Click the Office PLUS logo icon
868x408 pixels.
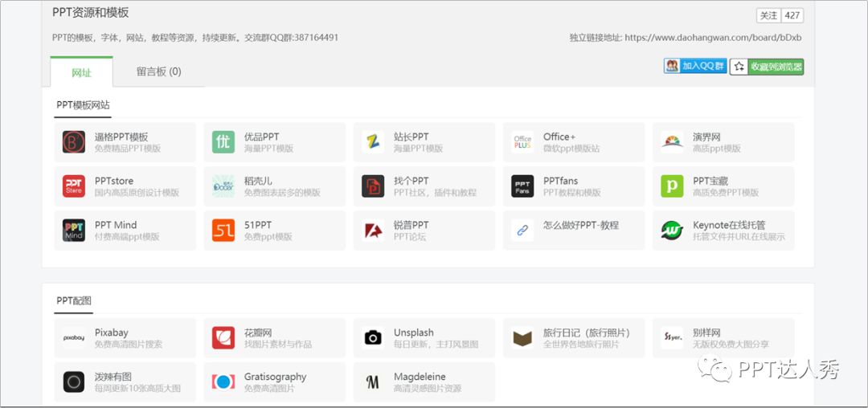click(x=522, y=142)
